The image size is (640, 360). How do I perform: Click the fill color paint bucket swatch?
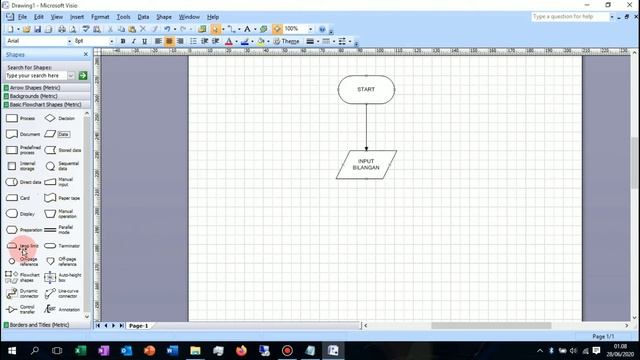pos(261,41)
